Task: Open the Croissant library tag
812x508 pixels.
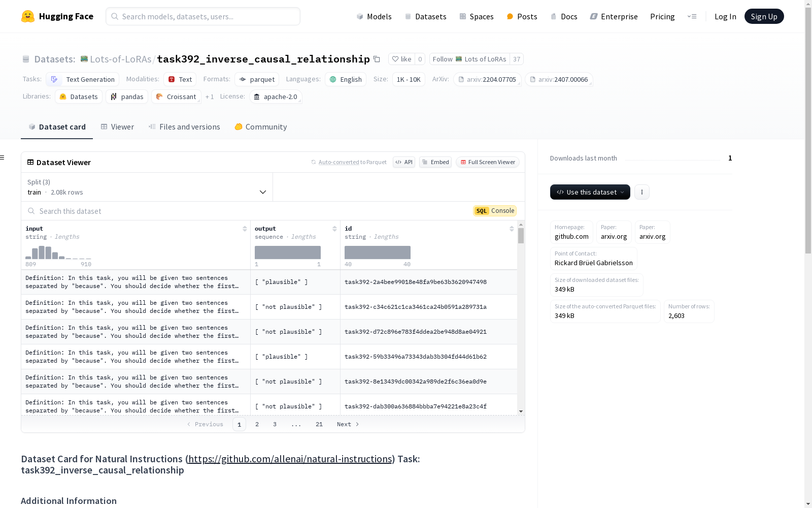Action: pos(176,97)
